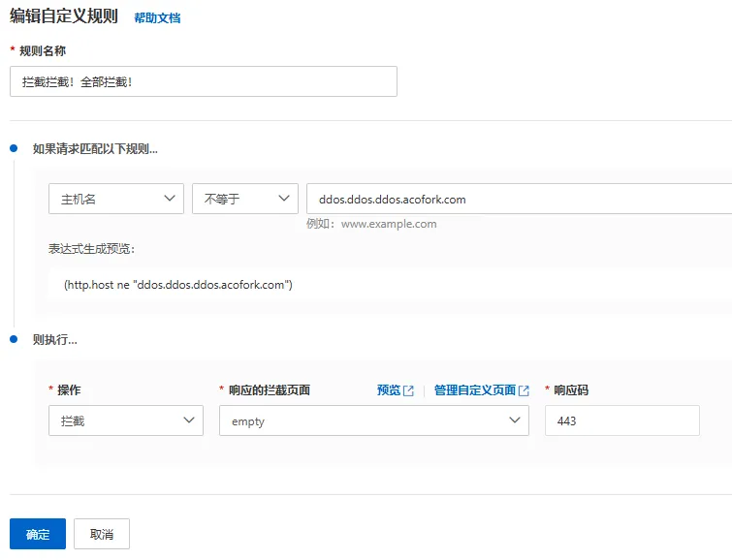Click the 响应码 field containing 443
Viewport: 732px width, 560px height.
(621, 420)
